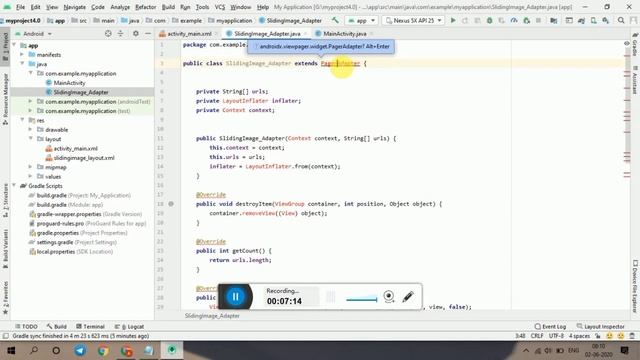Select MainActivity in project tree
Screen dimensions: 640x360
pos(69,82)
